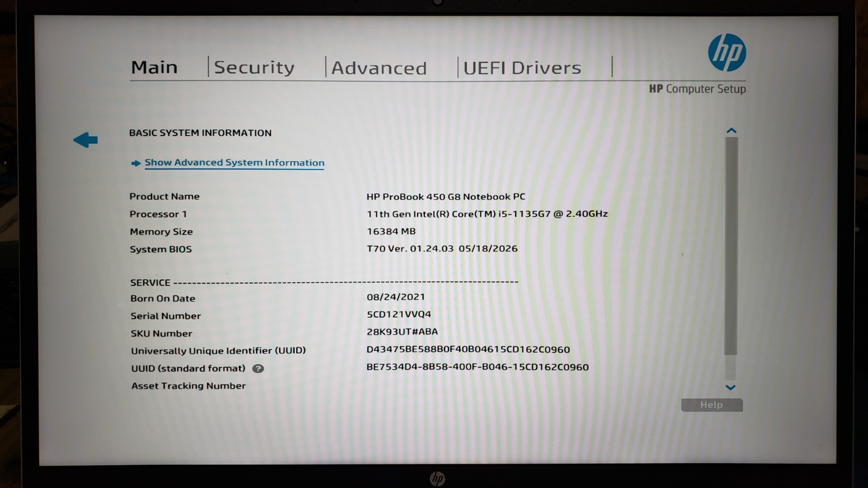Select the 08/24/2021 date value

(396, 297)
